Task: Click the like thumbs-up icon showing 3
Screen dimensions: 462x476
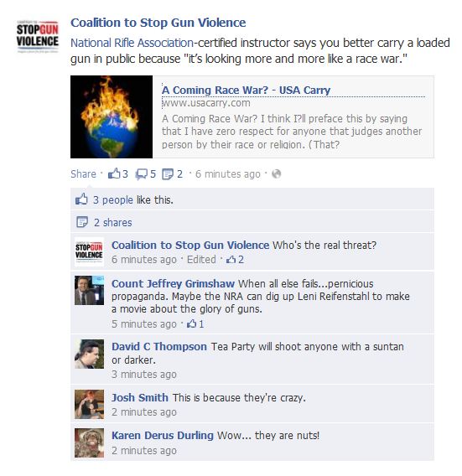Action: (x=114, y=173)
